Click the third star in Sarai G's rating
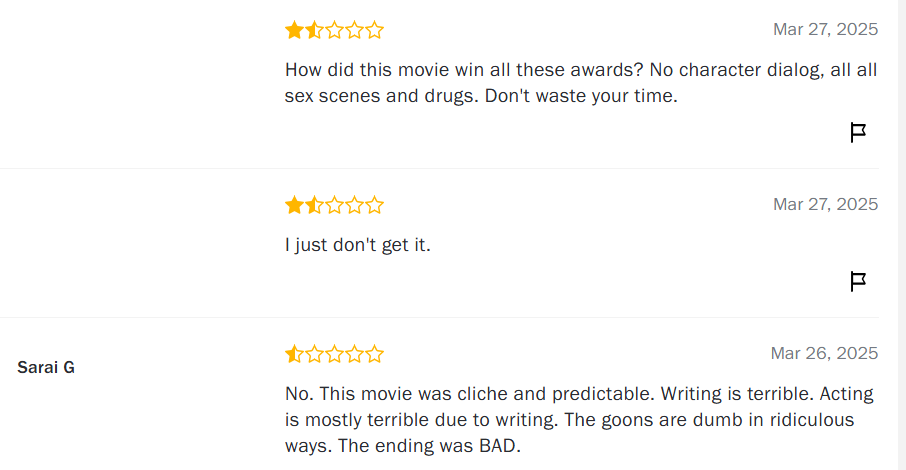The width and height of the screenshot is (906, 470). pos(334,354)
